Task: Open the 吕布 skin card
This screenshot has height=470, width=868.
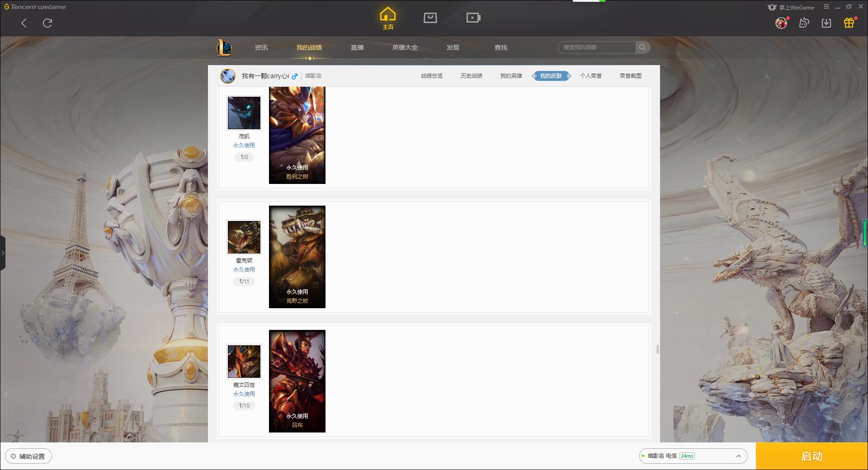Action: click(x=297, y=381)
